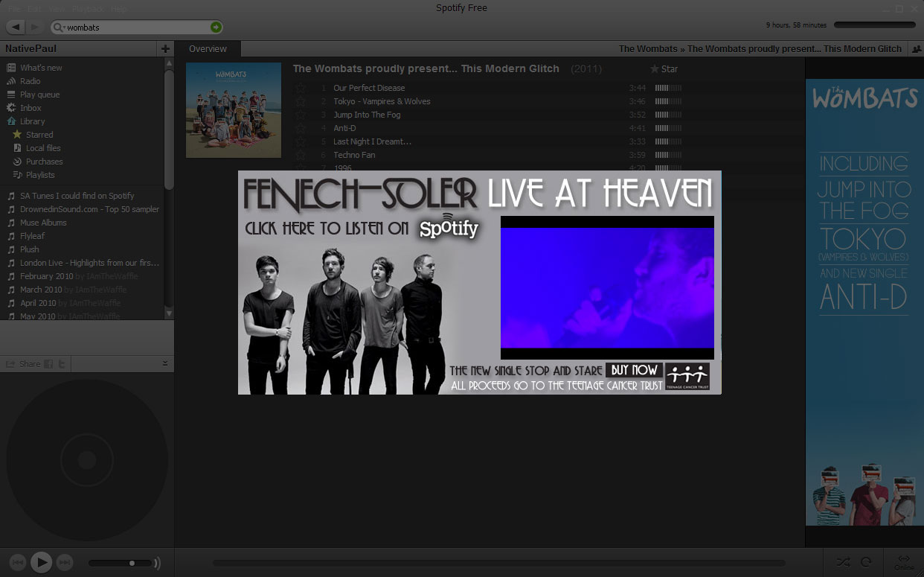The image size is (924, 577).
Task: Open Plush playlist
Action: pyautogui.click(x=30, y=249)
